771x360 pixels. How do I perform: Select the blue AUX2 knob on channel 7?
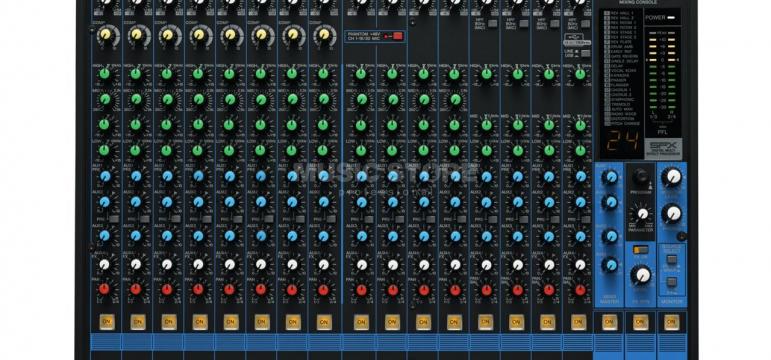click(x=292, y=202)
